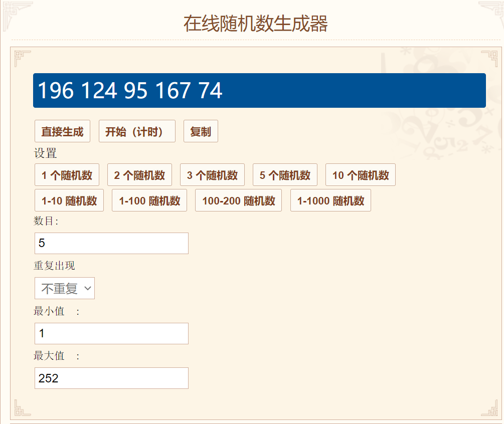The image size is (504, 424).
Task: Copy results with the 复制 button
Action: (x=201, y=131)
